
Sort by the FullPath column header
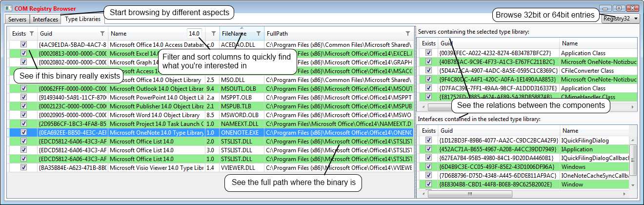[x=277, y=34]
